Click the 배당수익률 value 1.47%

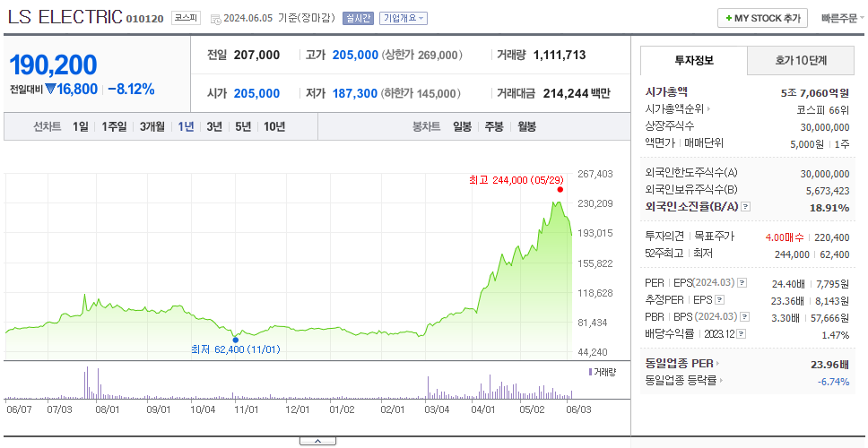click(836, 334)
